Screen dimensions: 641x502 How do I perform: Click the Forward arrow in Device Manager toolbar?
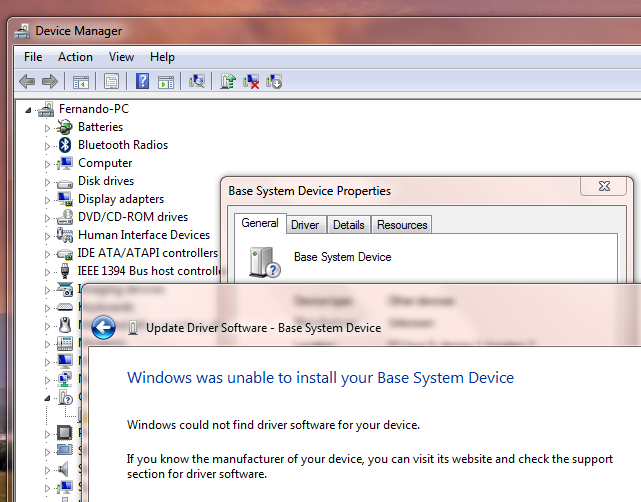[x=50, y=81]
